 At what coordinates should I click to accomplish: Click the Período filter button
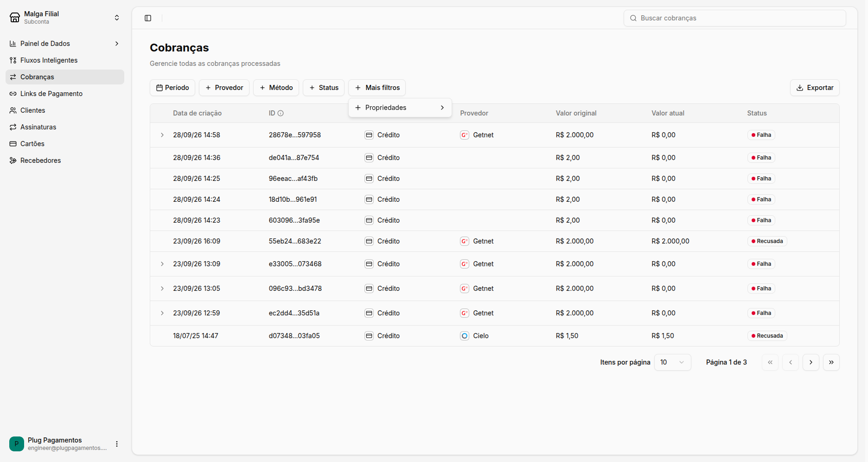(172, 88)
